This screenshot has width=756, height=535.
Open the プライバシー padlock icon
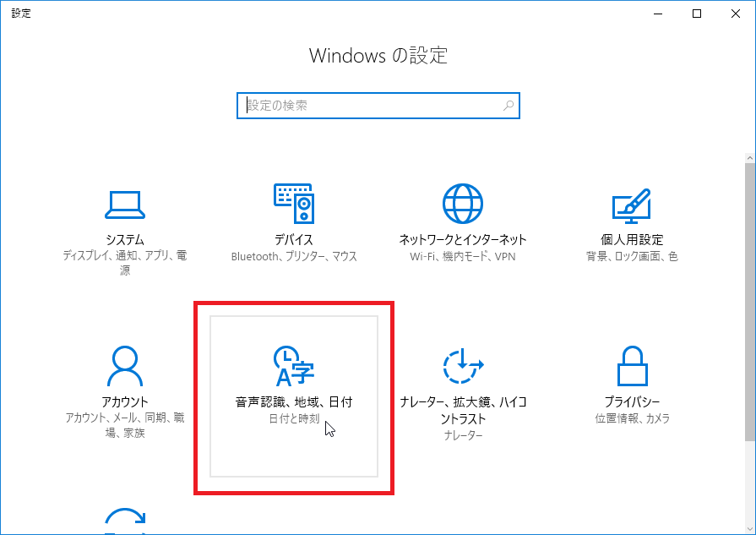(x=632, y=366)
